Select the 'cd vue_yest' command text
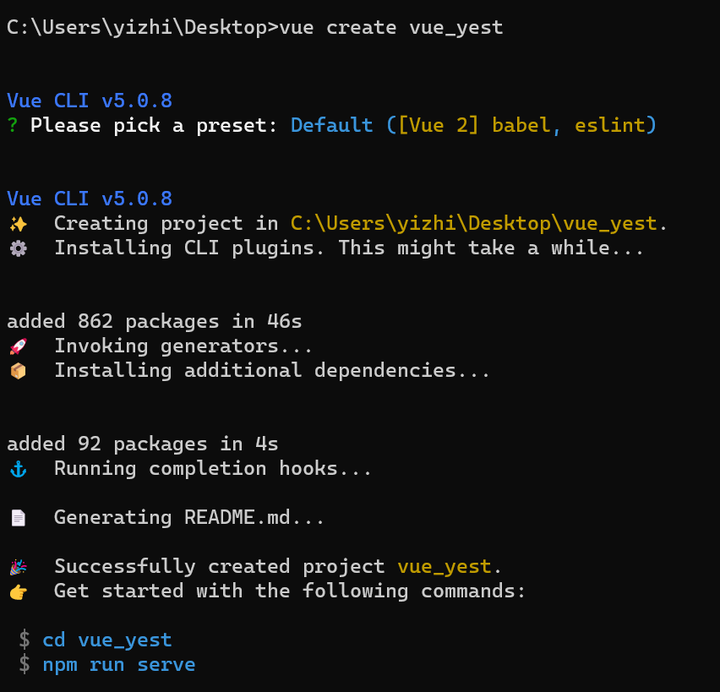 (x=107, y=640)
